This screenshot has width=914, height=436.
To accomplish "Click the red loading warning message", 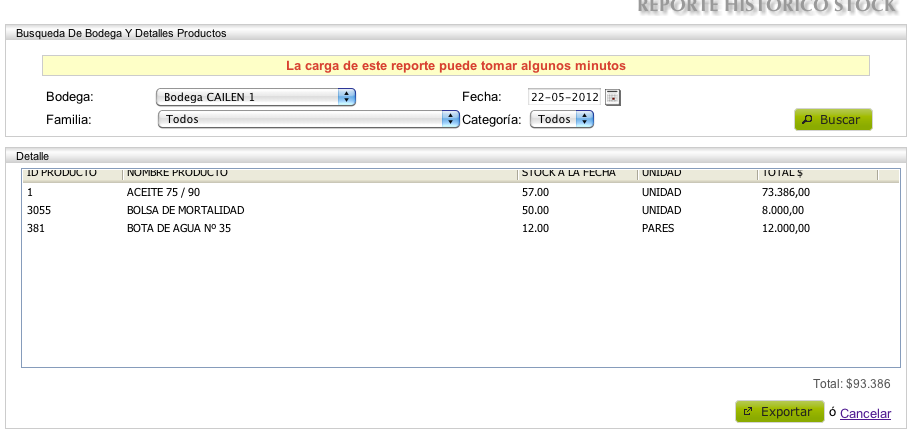I will 456,66.
